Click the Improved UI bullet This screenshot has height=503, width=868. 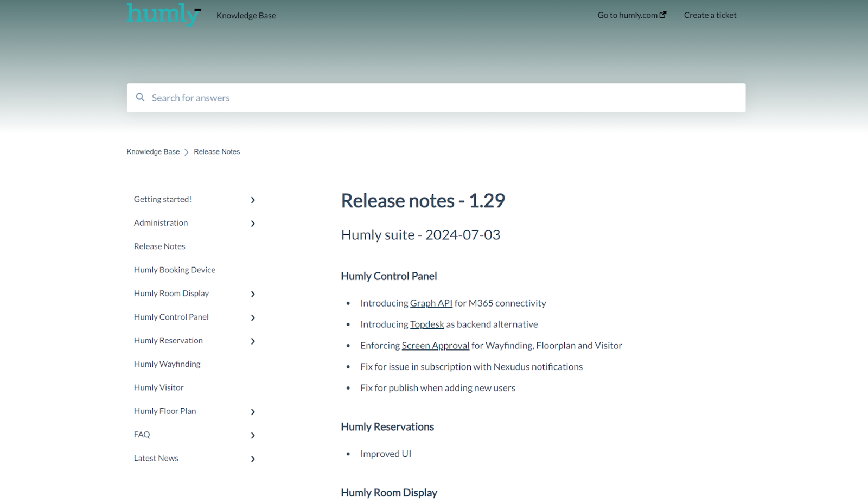tap(386, 454)
